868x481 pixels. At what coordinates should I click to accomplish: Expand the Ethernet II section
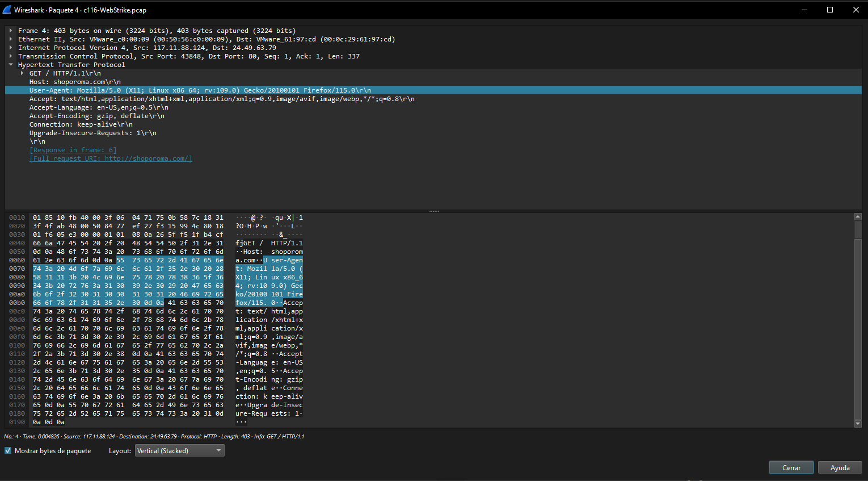point(11,39)
